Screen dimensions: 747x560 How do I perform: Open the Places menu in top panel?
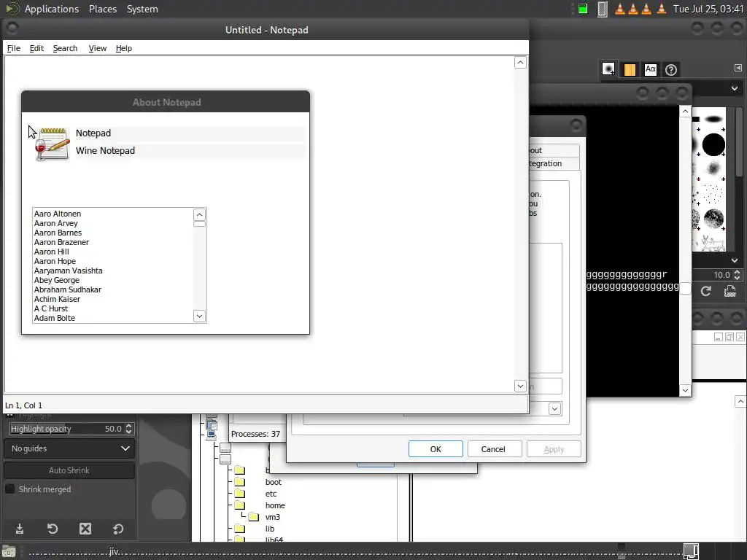(x=103, y=9)
